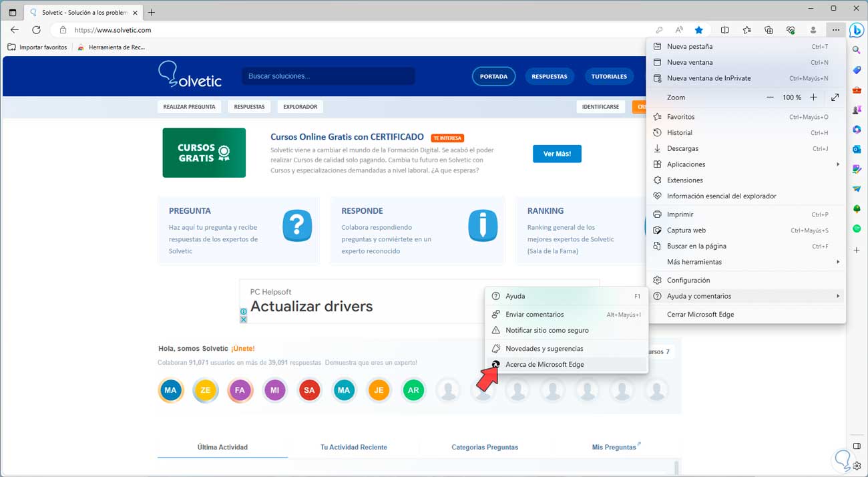Choose Ayuda in the submenu
This screenshot has width=868, height=477.
tap(566, 296)
